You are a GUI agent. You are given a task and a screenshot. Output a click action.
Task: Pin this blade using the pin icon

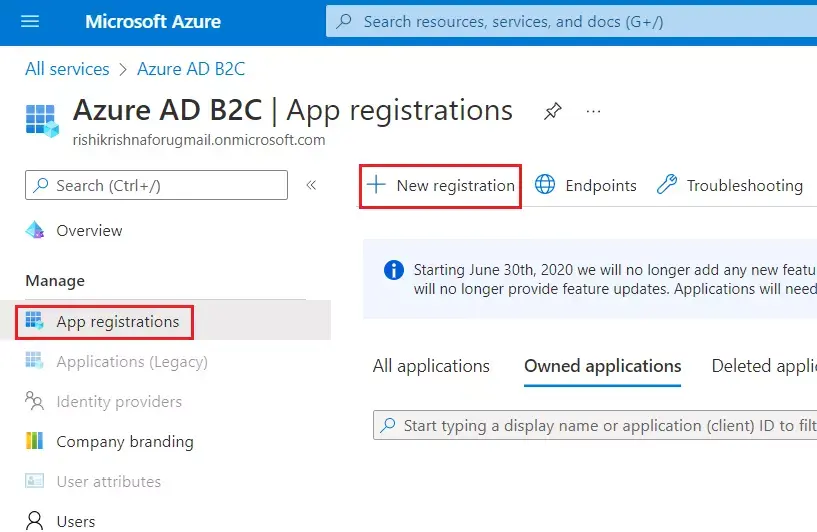coord(552,111)
